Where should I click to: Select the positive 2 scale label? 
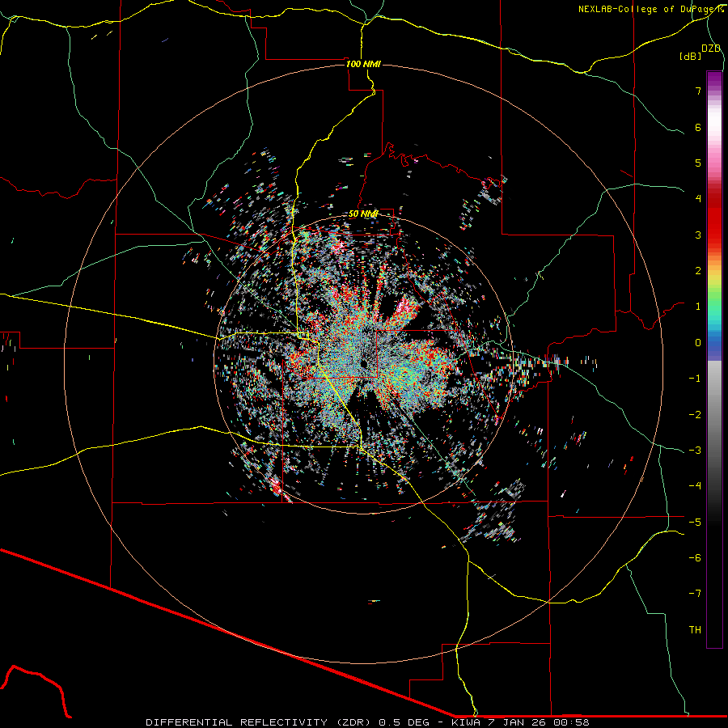698,271
